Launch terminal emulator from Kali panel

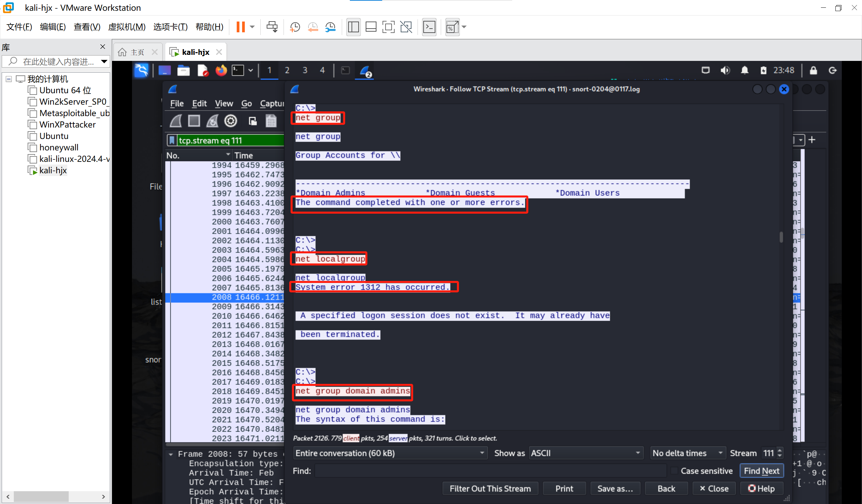point(238,70)
